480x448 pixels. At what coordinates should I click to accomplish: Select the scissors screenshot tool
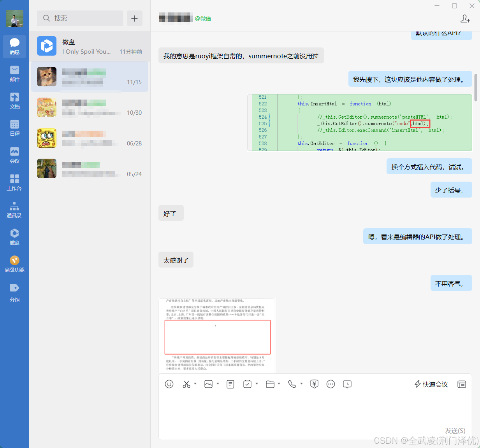point(186,384)
